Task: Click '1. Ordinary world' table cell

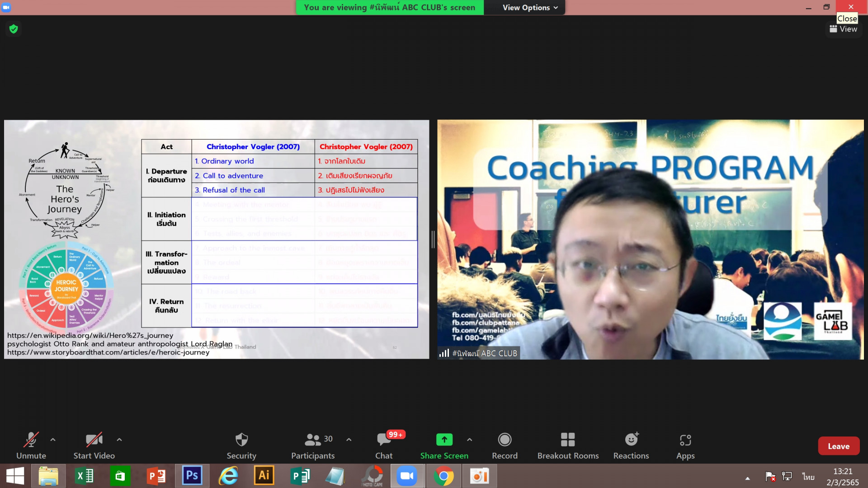Action: (x=253, y=161)
